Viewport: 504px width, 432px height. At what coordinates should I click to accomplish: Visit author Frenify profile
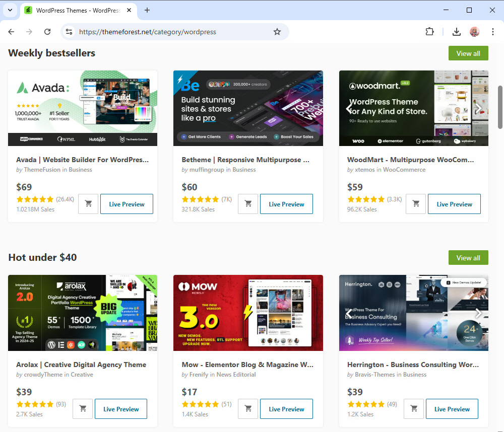click(199, 375)
